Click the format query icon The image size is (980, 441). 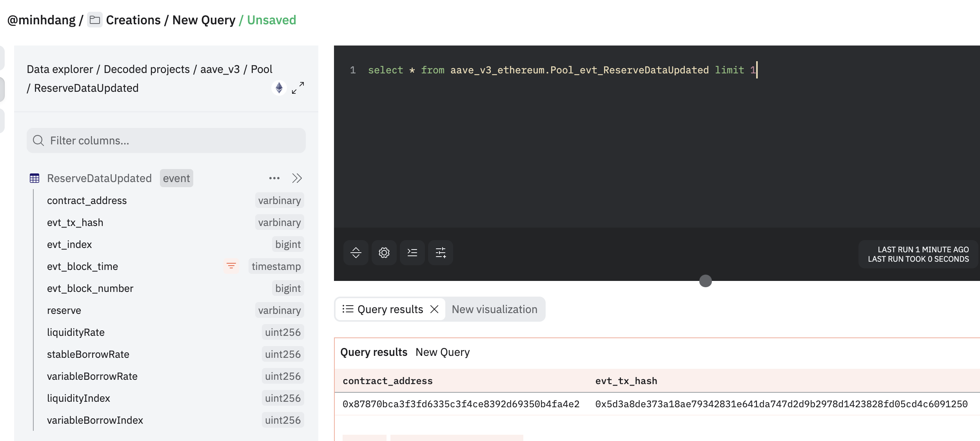coord(412,253)
